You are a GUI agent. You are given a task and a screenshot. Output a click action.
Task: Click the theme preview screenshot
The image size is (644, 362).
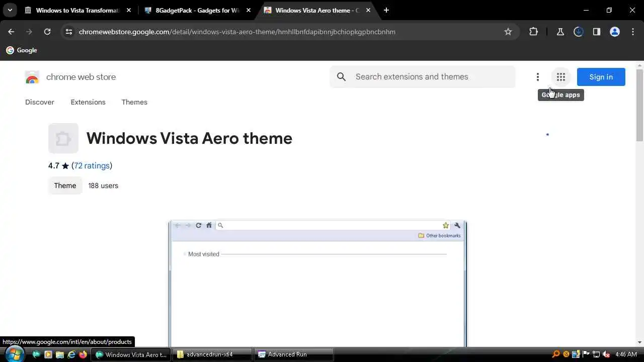pos(317,284)
